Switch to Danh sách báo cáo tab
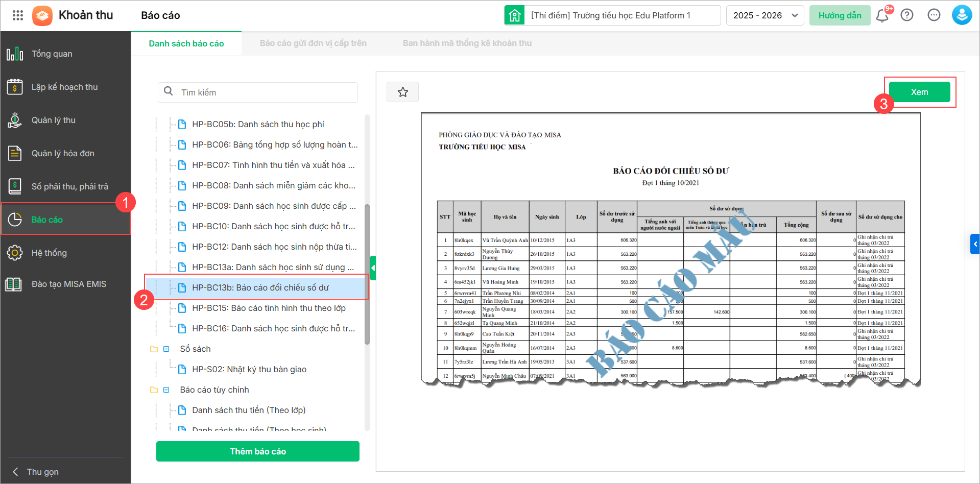The height and width of the screenshot is (484, 980). click(x=186, y=43)
